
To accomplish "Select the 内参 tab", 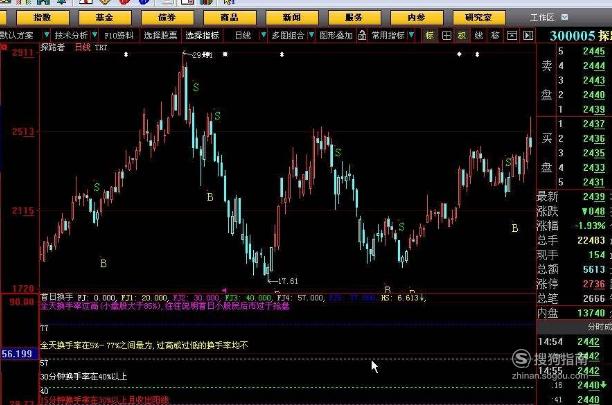I will [416, 18].
